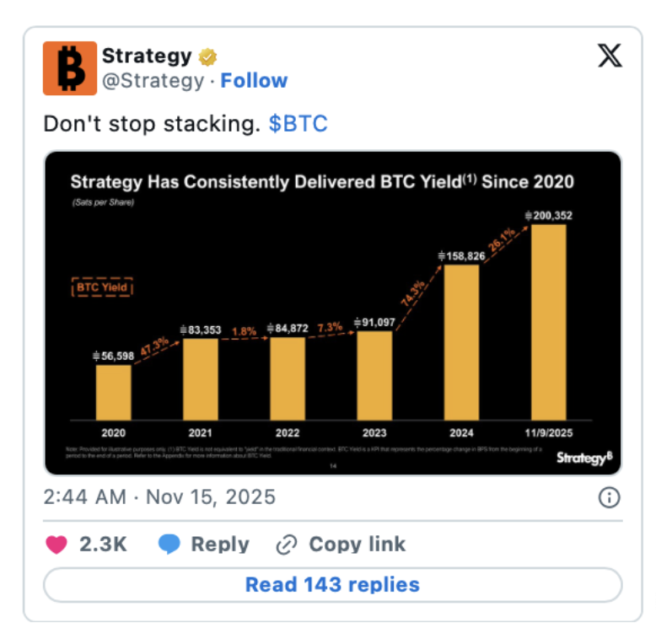Visit the @Strategy handle
This screenshot has height=644, width=656.
tap(153, 81)
